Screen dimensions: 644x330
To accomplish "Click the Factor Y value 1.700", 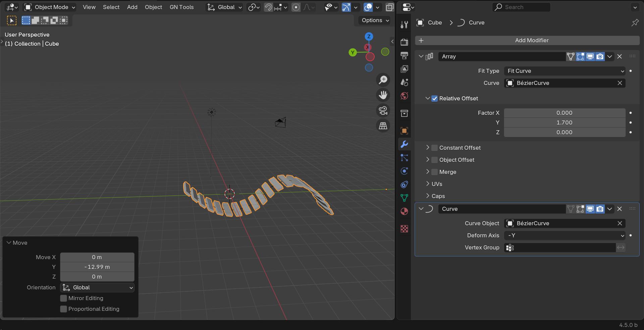I will (x=565, y=123).
